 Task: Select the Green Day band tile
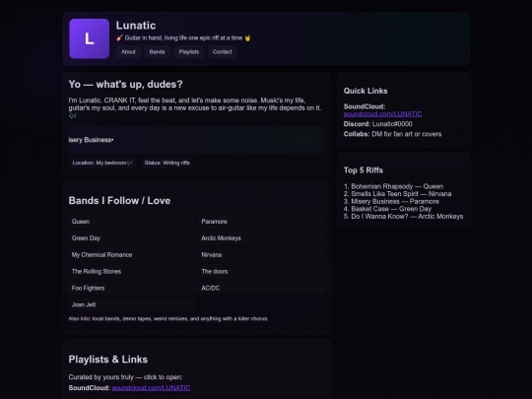[x=132, y=238]
